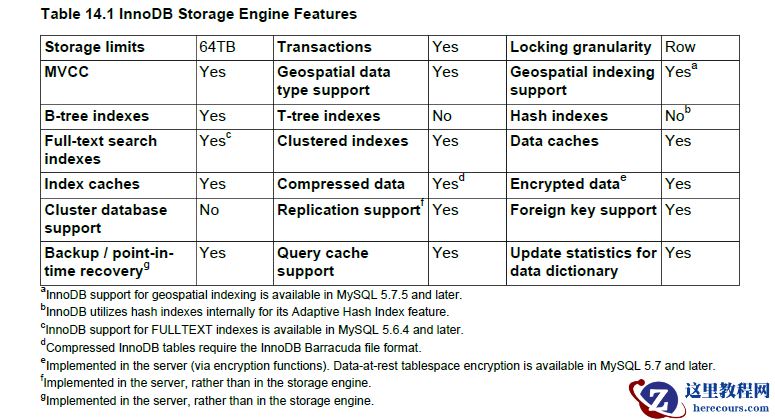Select 'Query cache support' cell
This screenshot has height=420, width=775.
323,262
